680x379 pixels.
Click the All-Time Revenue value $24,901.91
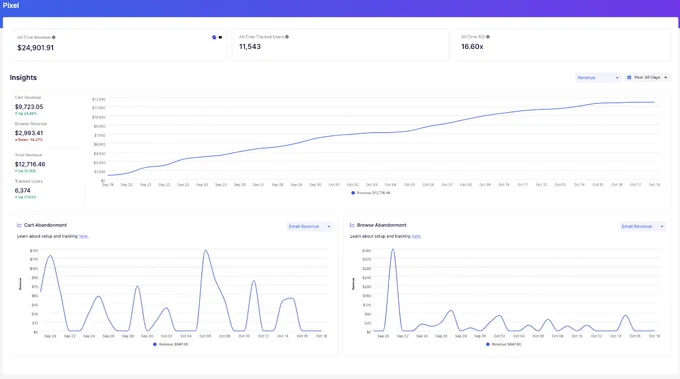click(x=36, y=48)
